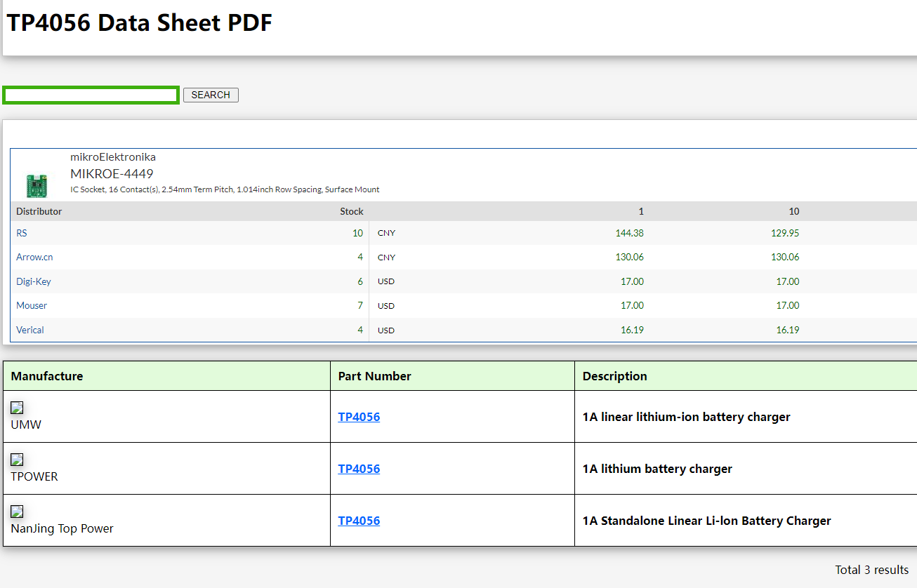
Task: Click the UMW manufacturer name
Action: click(x=26, y=425)
